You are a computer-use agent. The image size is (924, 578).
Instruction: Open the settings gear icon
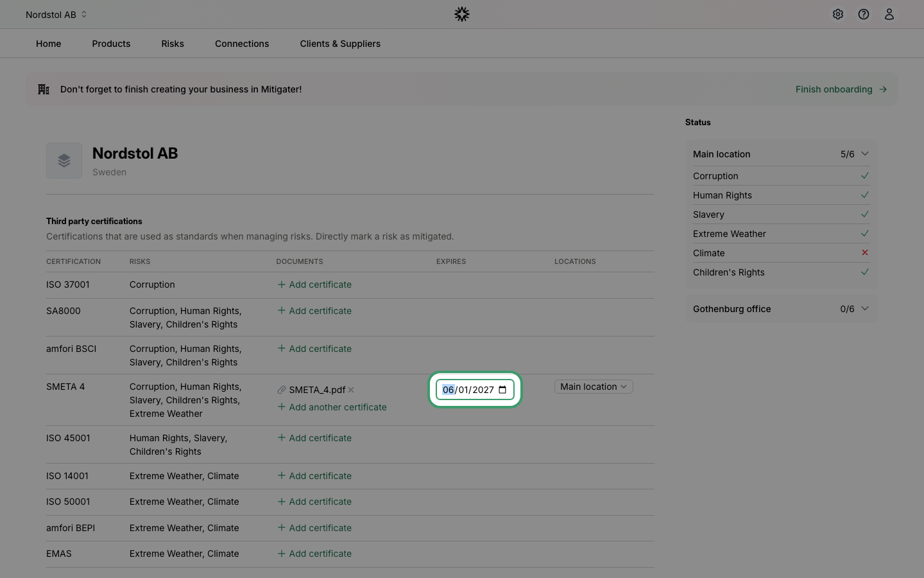tap(838, 14)
